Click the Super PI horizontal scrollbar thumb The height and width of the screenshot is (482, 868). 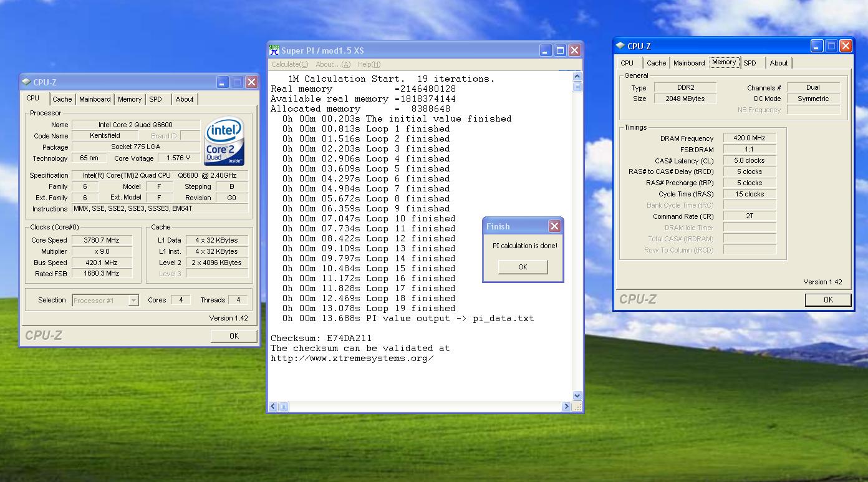coord(284,407)
